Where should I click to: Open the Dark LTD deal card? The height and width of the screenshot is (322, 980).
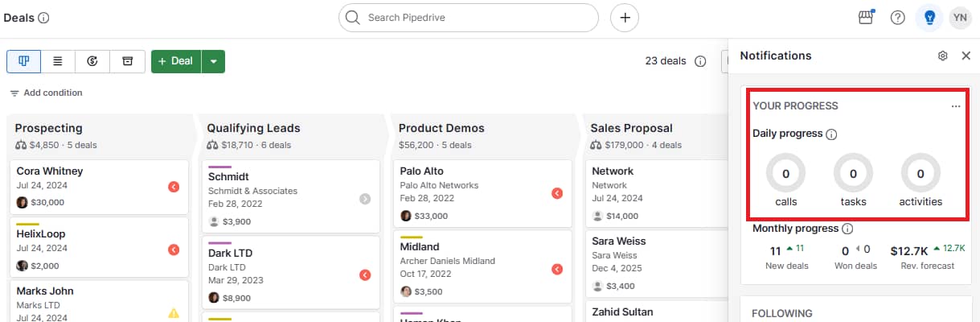290,272
